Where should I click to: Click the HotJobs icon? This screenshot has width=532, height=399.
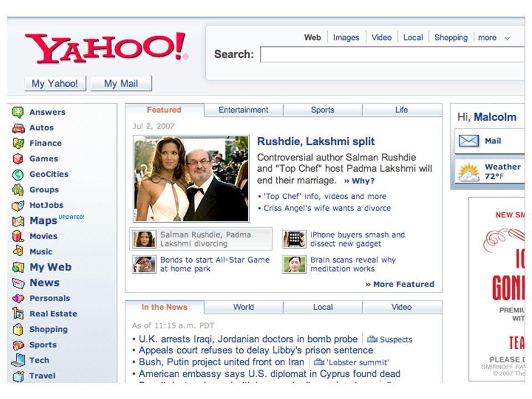click(x=18, y=205)
